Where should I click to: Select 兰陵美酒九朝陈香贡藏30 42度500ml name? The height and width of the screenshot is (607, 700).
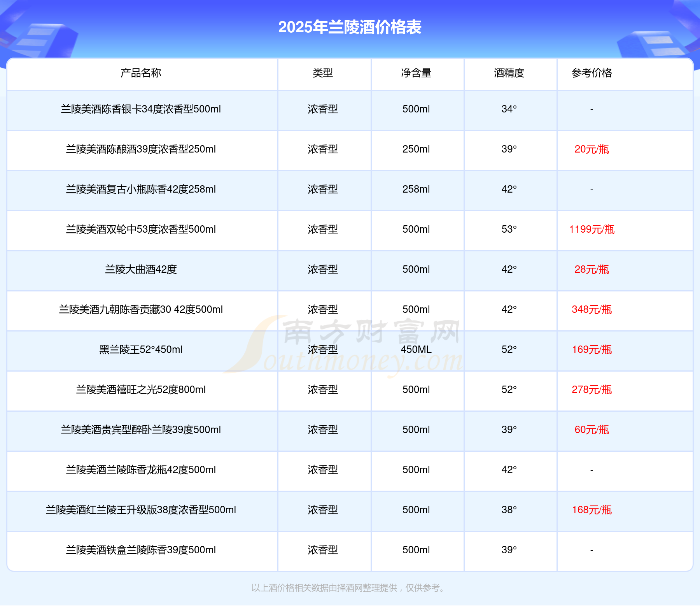coord(141,309)
